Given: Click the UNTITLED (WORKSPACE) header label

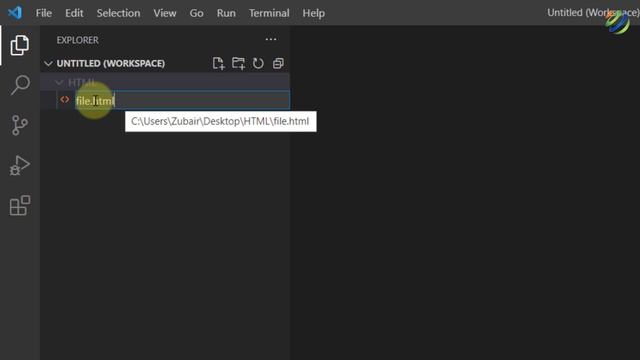Looking at the screenshot, I should [x=111, y=63].
